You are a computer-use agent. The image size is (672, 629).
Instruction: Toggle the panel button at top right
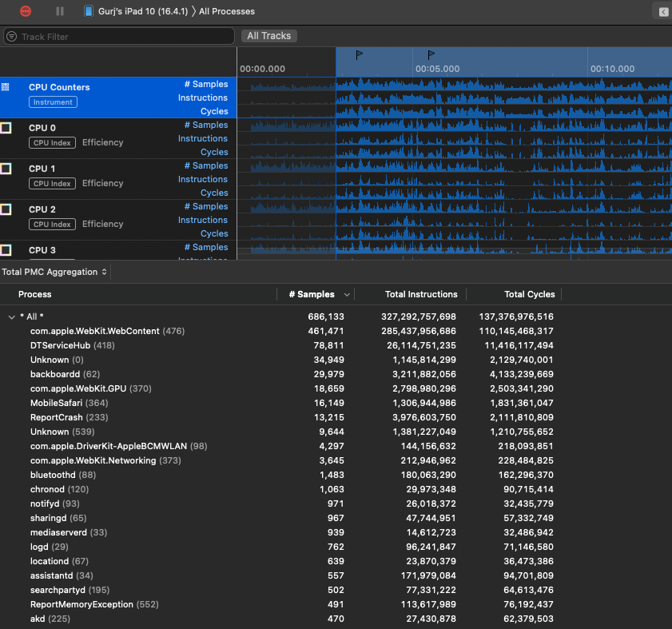pyautogui.click(x=662, y=11)
